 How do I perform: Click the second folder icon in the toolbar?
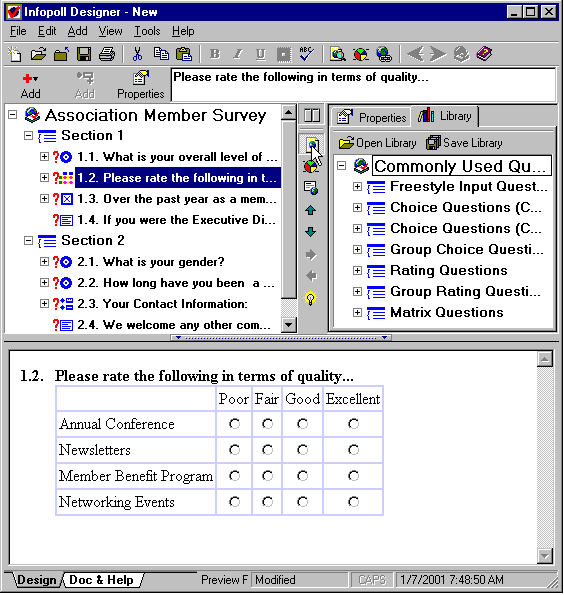61,54
